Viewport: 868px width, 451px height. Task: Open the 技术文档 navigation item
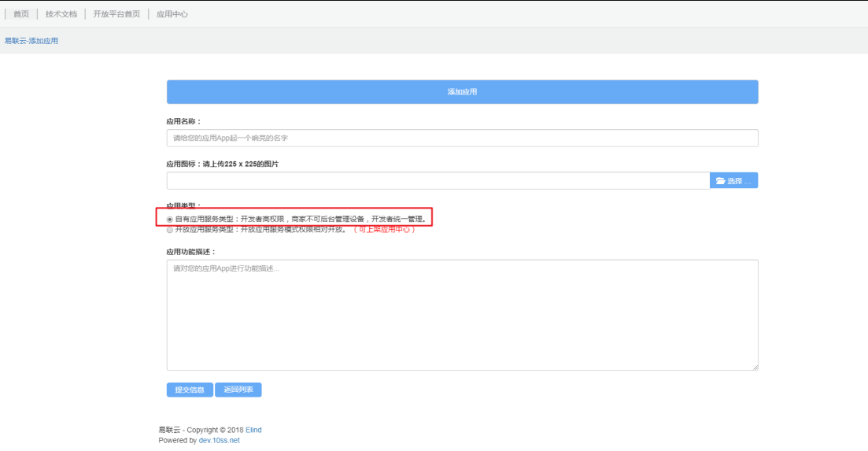(x=61, y=14)
